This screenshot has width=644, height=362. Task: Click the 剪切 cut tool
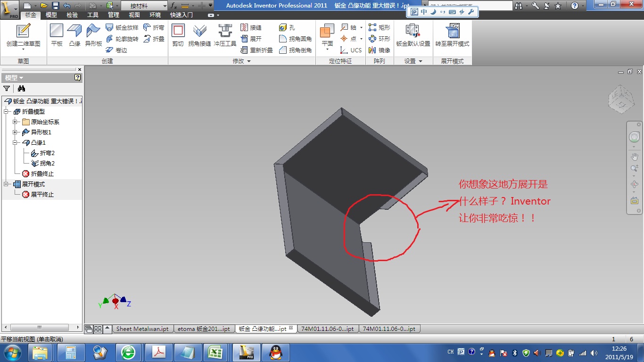point(178,35)
